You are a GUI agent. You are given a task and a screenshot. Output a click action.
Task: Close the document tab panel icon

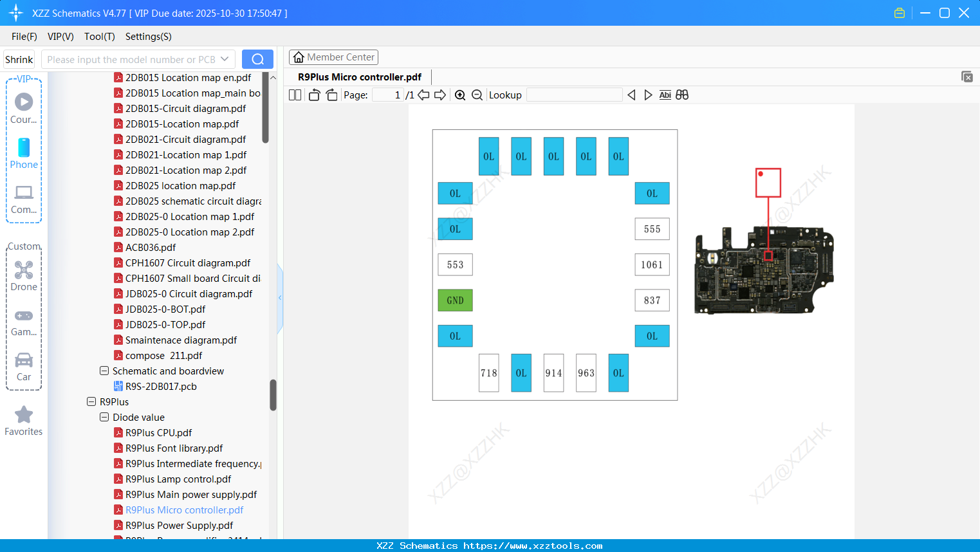(966, 77)
